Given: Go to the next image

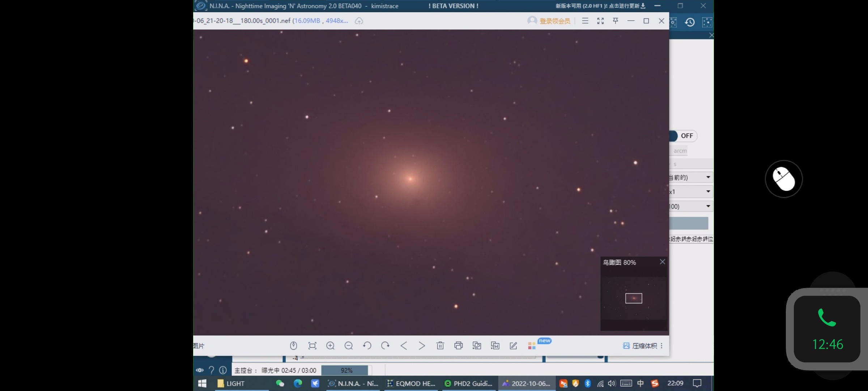Looking at the screenshot, I should [x=422, y=346].
